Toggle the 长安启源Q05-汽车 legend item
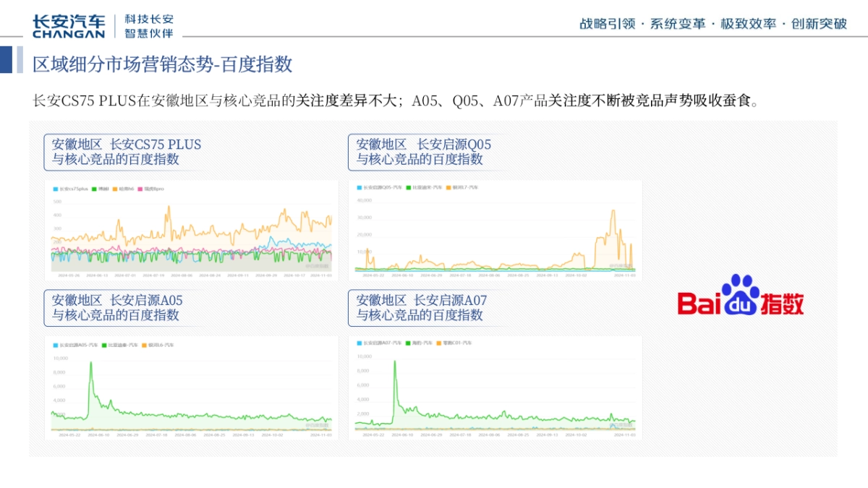Screen dimensions: 868x488 (358, 187)
